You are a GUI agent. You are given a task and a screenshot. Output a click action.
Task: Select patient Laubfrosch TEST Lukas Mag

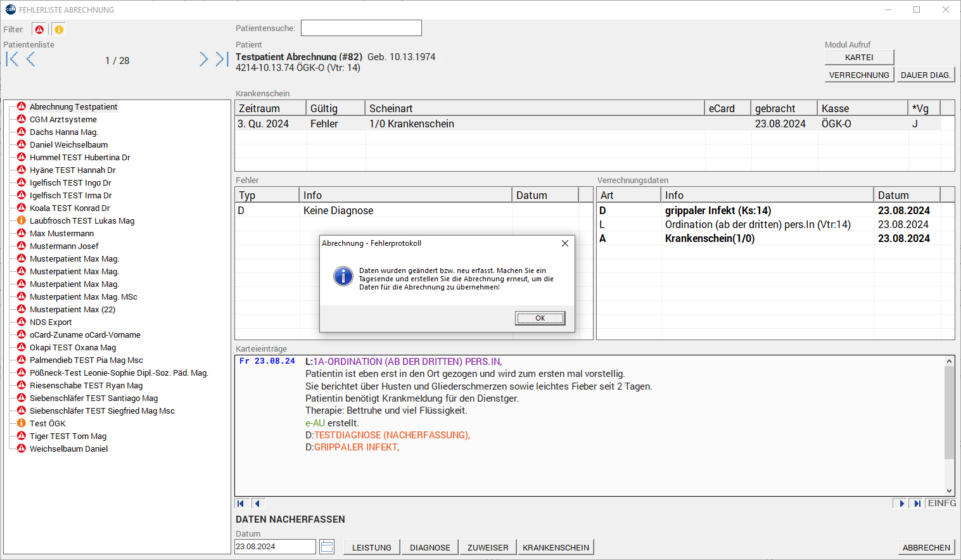82,220
